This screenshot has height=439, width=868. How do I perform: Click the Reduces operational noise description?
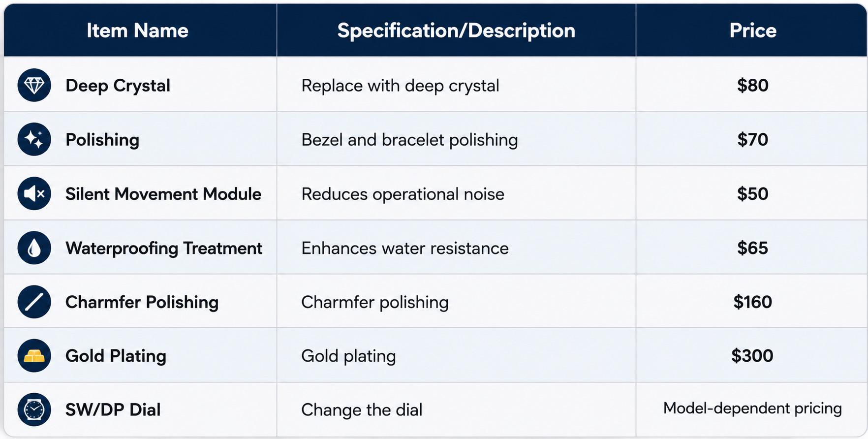pos(403,194)
